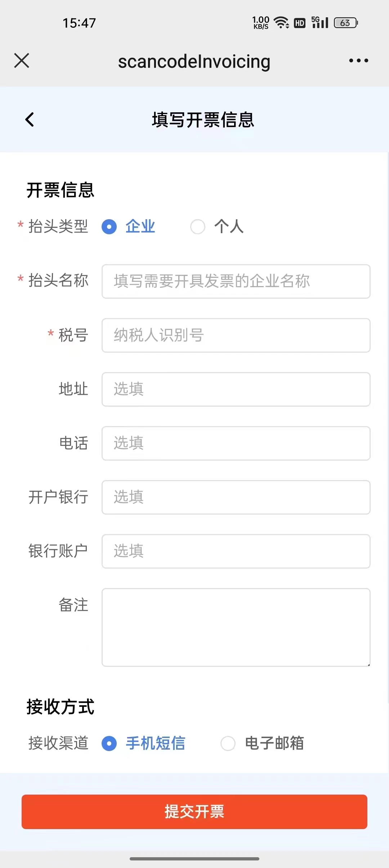This screenshot has width=389, height=868.
Task: Click inside the 备注 remarks text area
Action: pyautogui.click(x=236, y=627)
